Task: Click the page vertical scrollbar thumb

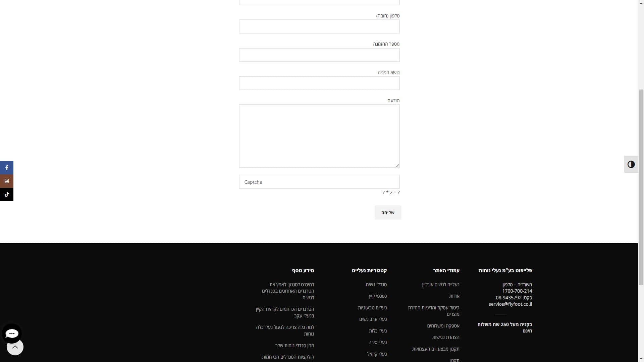Action: pyautogui.click(x=641, y=187)
